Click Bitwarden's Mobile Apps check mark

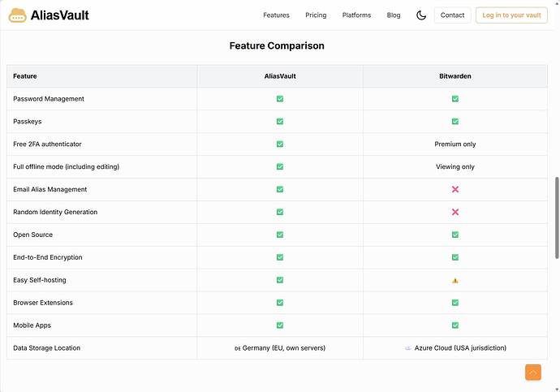455,325
